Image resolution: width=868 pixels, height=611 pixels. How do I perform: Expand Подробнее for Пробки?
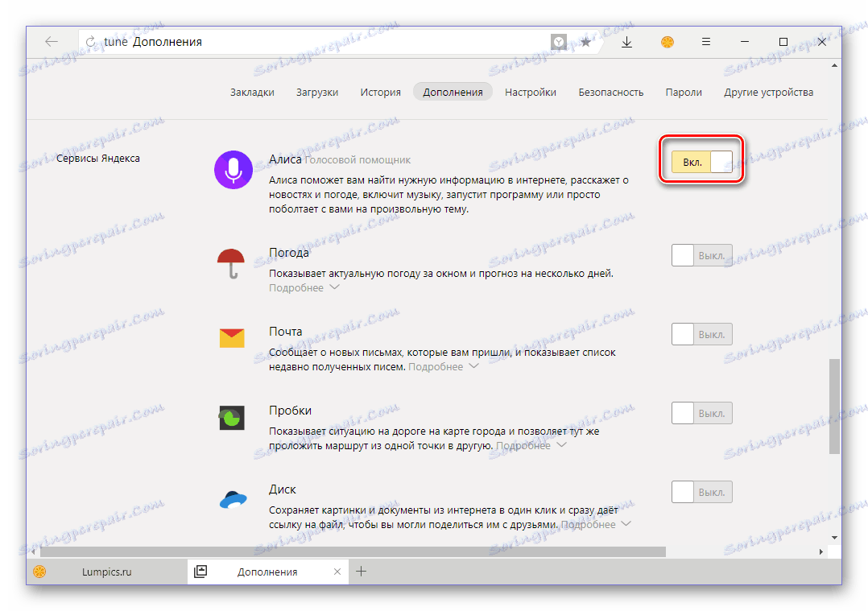point(531,445)
